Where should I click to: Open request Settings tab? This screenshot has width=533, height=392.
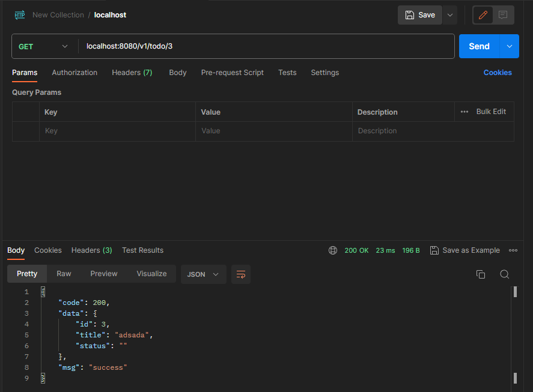point(324,73)
